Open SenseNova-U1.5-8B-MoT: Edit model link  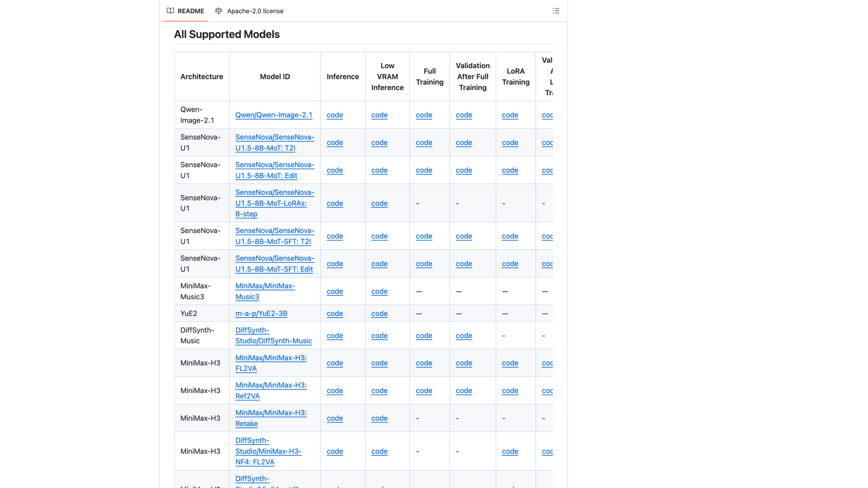coord(274,170)
